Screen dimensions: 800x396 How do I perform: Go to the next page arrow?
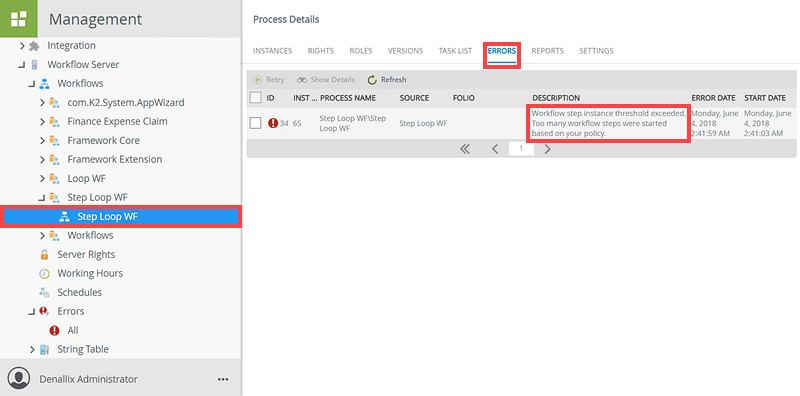547,149
